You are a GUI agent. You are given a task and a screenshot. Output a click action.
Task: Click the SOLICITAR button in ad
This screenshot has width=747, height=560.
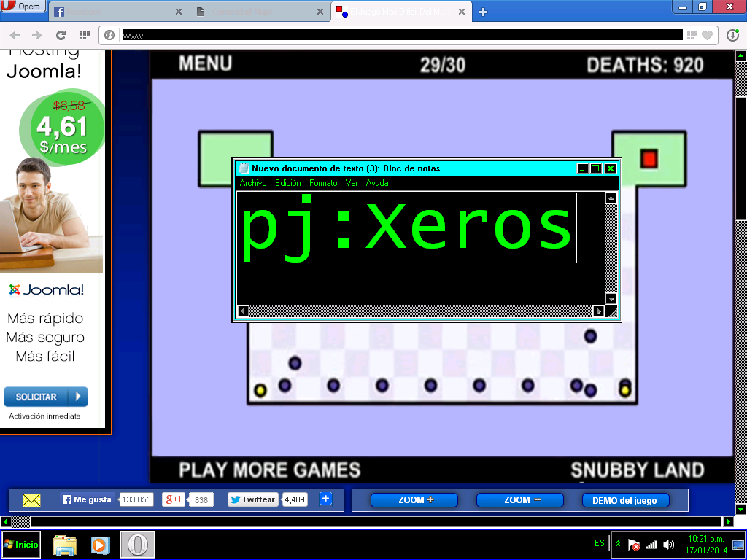tap(46, 397)
